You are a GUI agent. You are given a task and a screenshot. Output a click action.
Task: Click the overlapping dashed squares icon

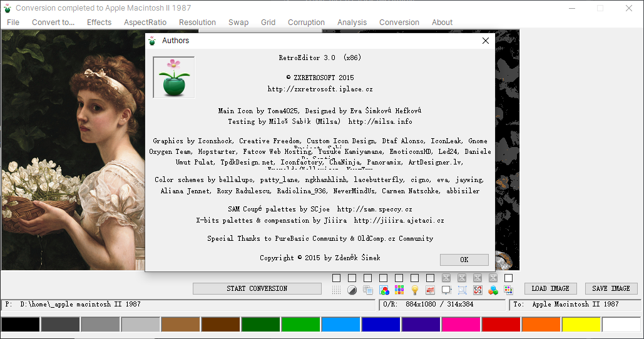(x=367, y=290)
